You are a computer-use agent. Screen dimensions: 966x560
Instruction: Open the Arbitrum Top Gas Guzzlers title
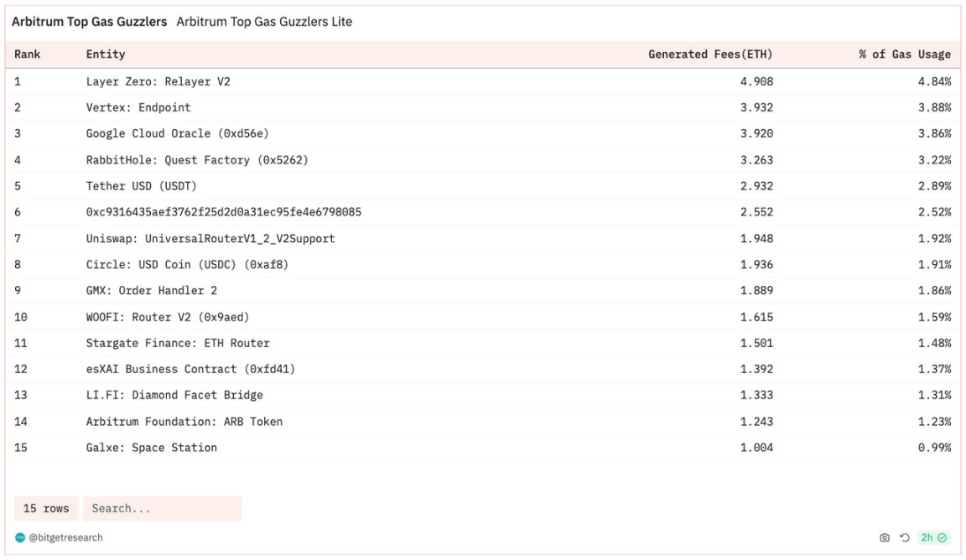coord(89,22)
